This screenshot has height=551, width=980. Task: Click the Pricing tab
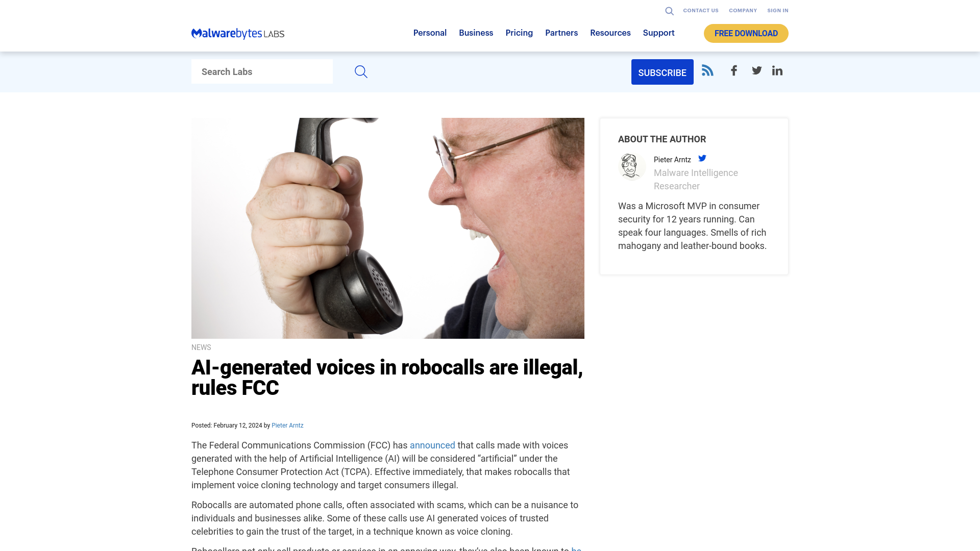(519, 32)
